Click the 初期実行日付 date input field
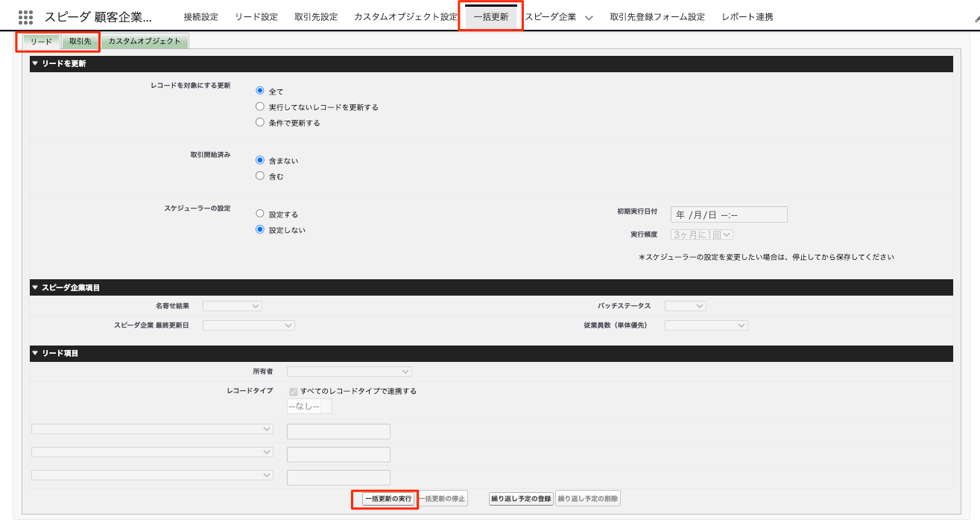 728,214
